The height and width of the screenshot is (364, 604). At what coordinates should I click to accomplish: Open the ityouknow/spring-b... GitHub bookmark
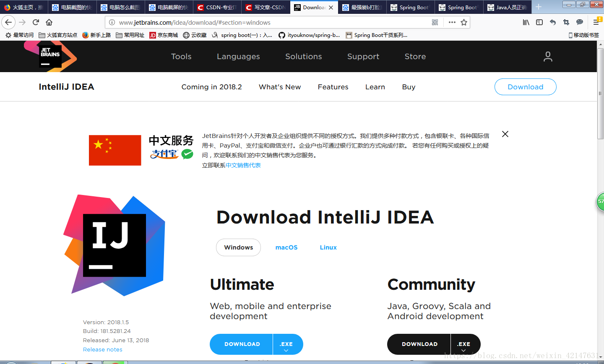coord(309,35)
